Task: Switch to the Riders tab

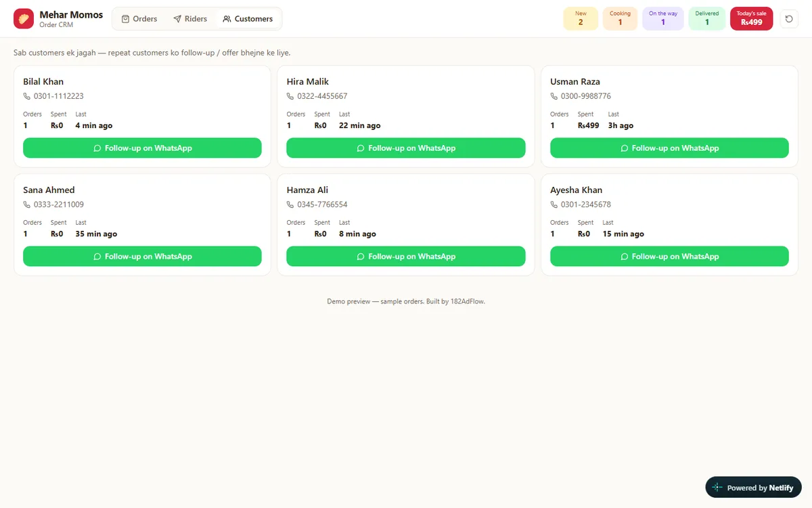Action: [190, 19]
